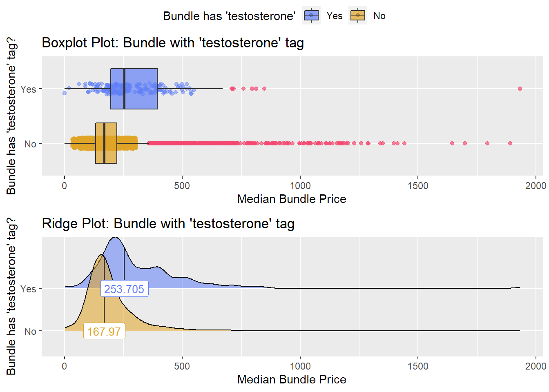549x392 pixels.
Task: Click the Ridge Plot title text
Action: [168, 224]
